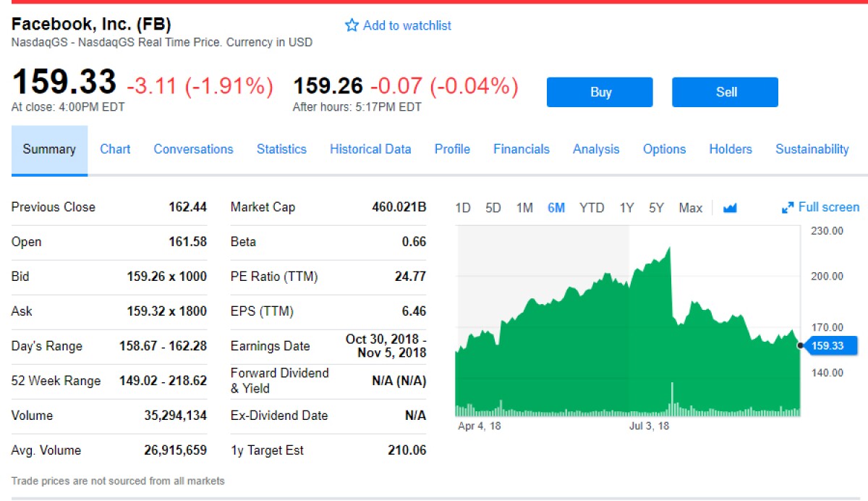
Task: Open the Profile tab
Action: [452, 149]
